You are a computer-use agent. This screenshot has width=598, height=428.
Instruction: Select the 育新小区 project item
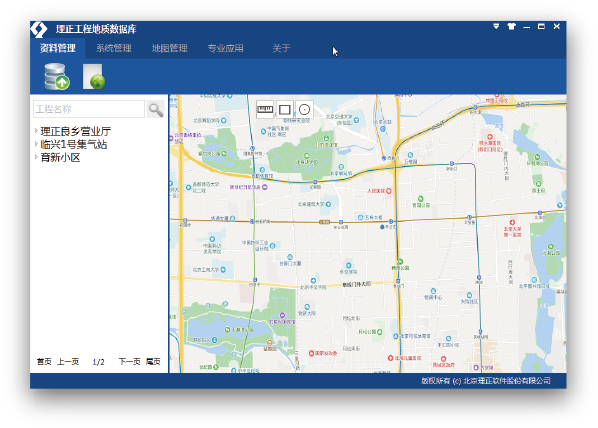tap(60, 158)
